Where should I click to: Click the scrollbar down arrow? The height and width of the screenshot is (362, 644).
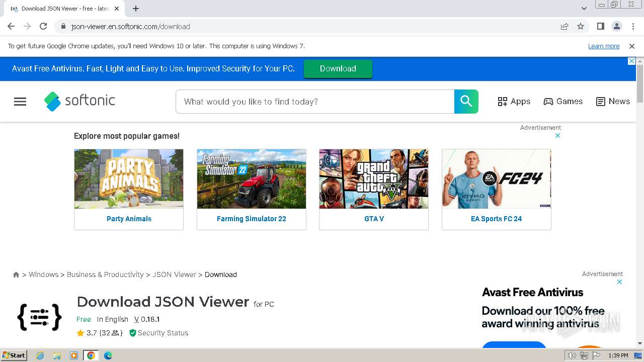[640, 344]
